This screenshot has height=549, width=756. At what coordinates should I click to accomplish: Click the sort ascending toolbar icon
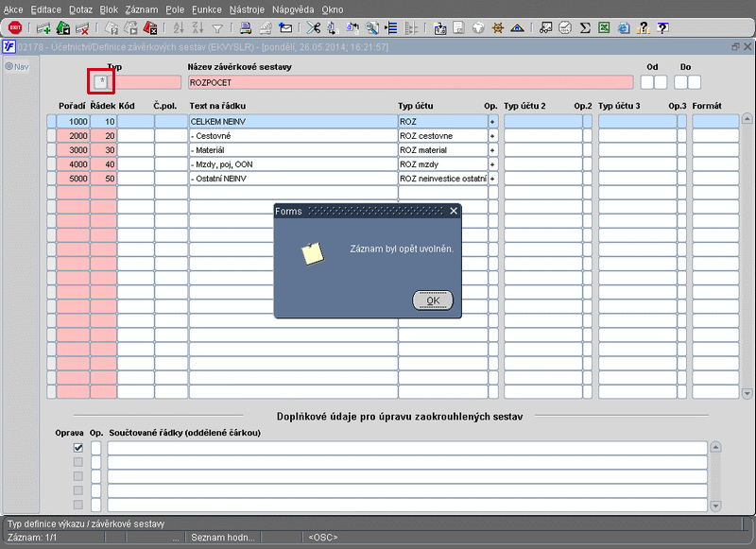[x=178, y=28]
